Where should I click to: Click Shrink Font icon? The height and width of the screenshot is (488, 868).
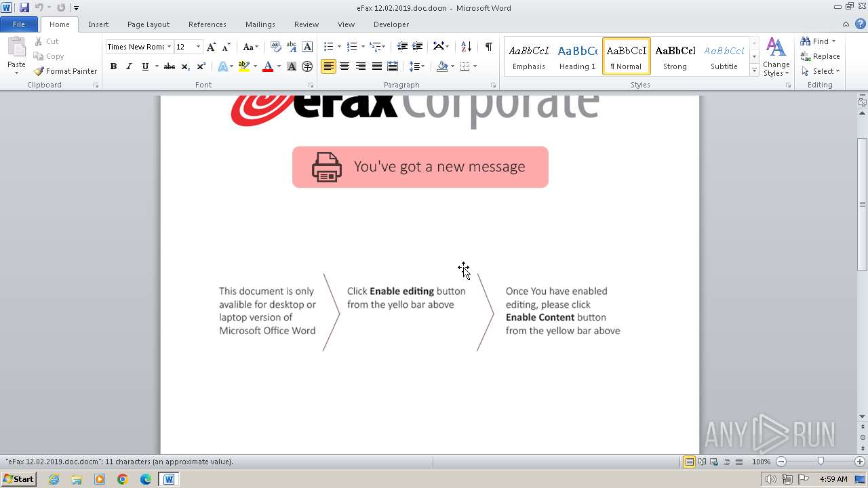(226, 47)
